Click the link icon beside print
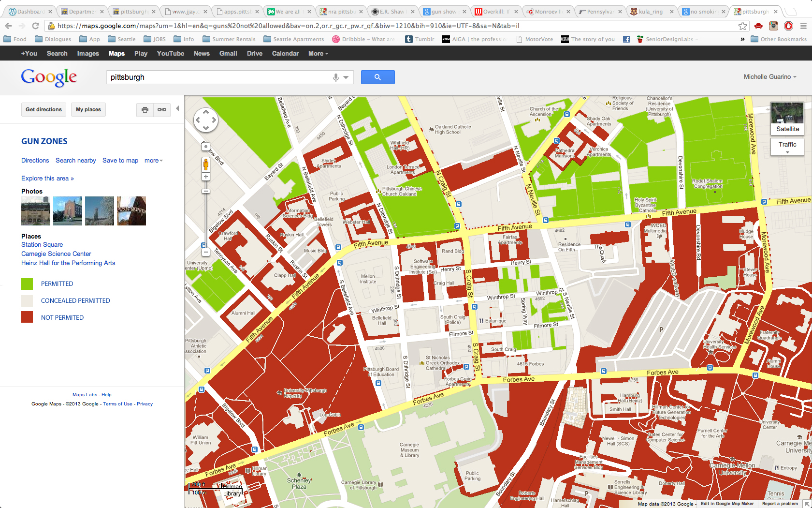812x508 pixels. tap(162, 110)
